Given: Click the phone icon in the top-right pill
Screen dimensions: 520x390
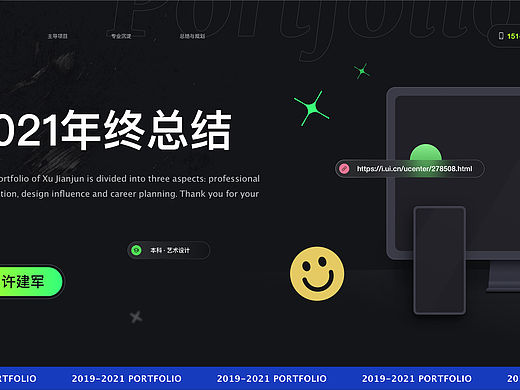Looking at the screenshot, I should point(501,36).
